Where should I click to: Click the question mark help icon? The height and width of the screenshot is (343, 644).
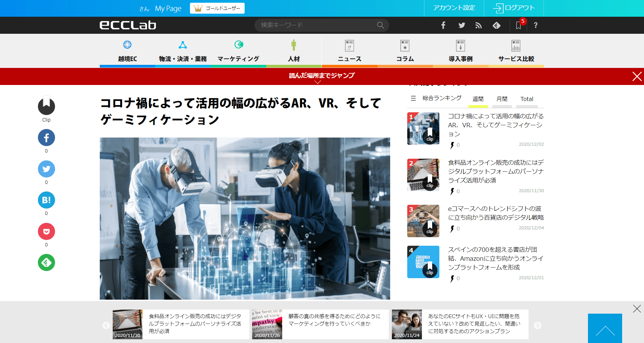(536, 25)
